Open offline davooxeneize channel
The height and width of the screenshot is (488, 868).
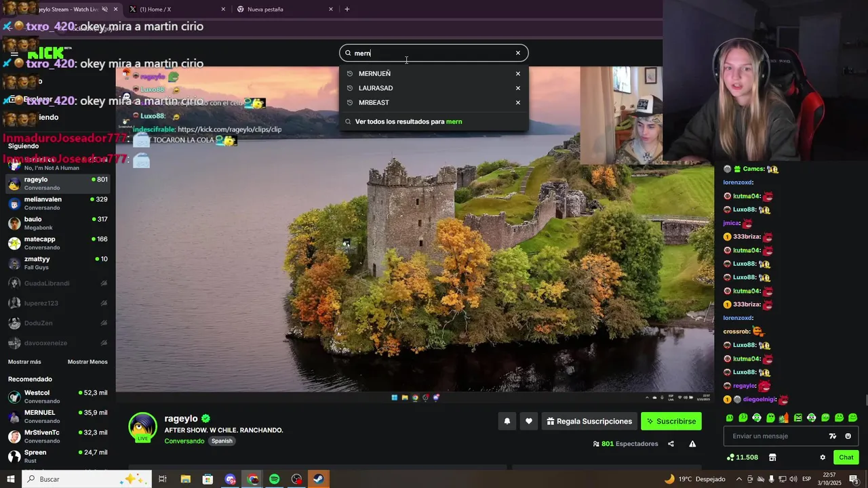pyautogui.click(x=58, y=343)
